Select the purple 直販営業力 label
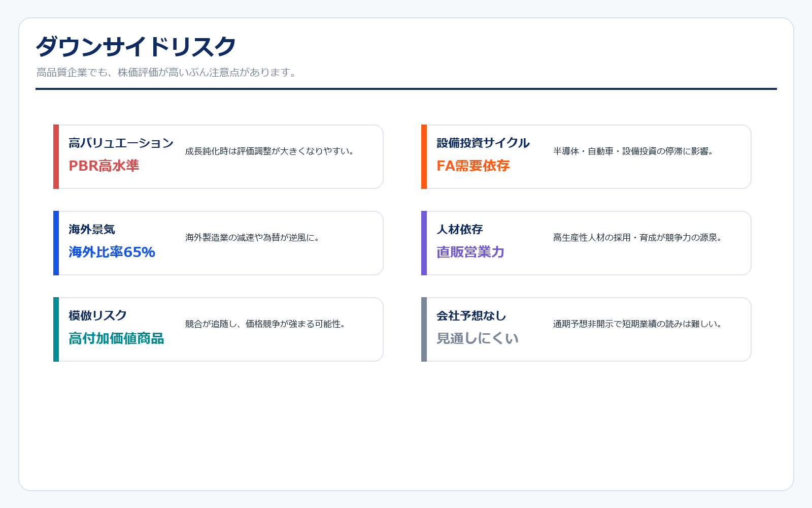The width and height of the screenshot is (812, 508). tap(470, 252)
